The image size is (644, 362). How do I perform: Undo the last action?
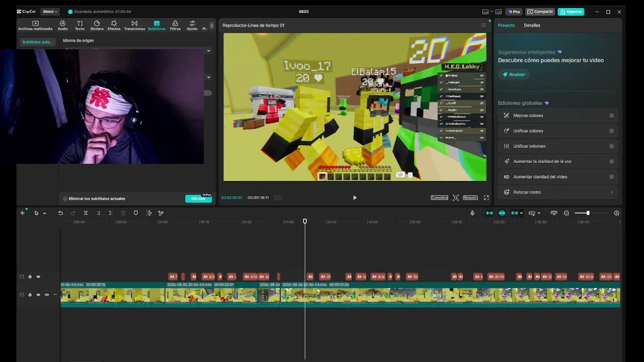pyautogui.click(x=60, y=213)
